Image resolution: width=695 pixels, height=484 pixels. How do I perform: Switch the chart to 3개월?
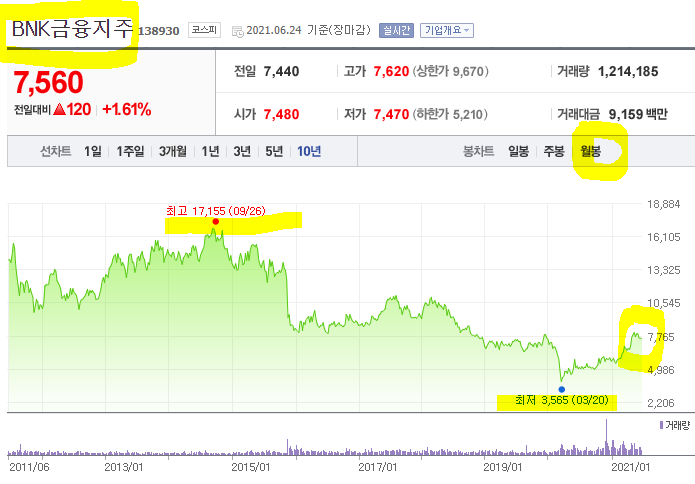[172, 152]
